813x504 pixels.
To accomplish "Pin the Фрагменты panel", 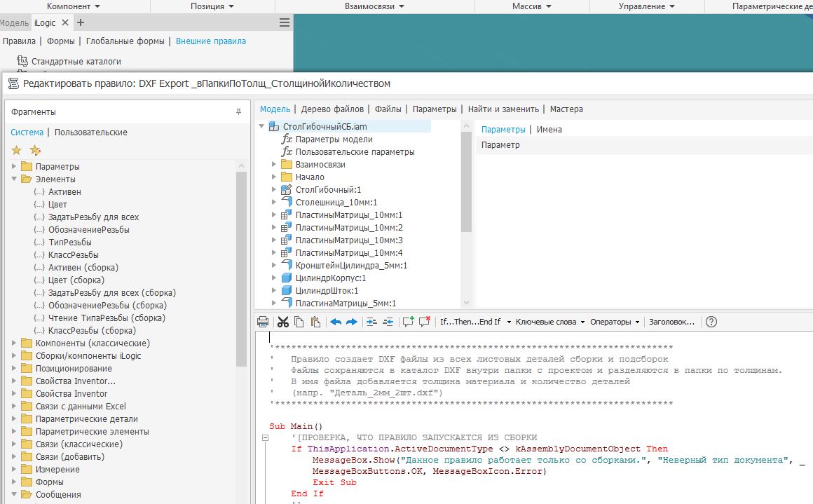I will click(x=238, y=112).
